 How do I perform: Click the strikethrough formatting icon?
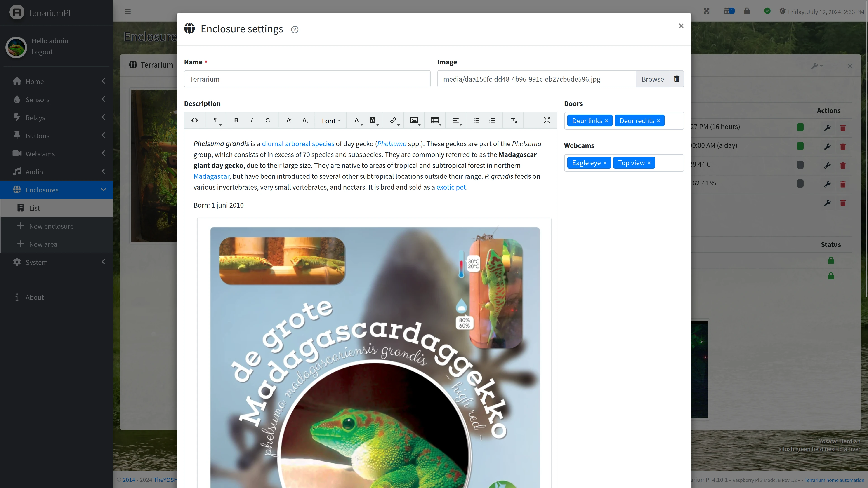[x=268, y=120]
